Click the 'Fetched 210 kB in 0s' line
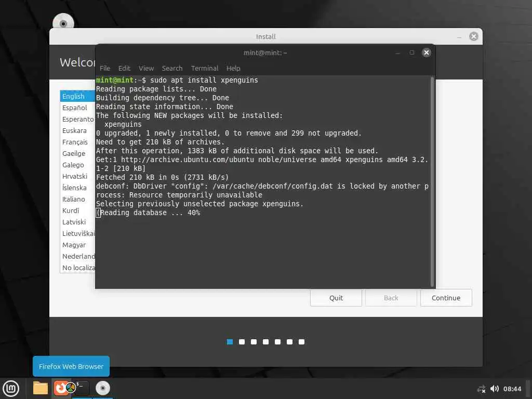532x399 pixels. [162, 178]
